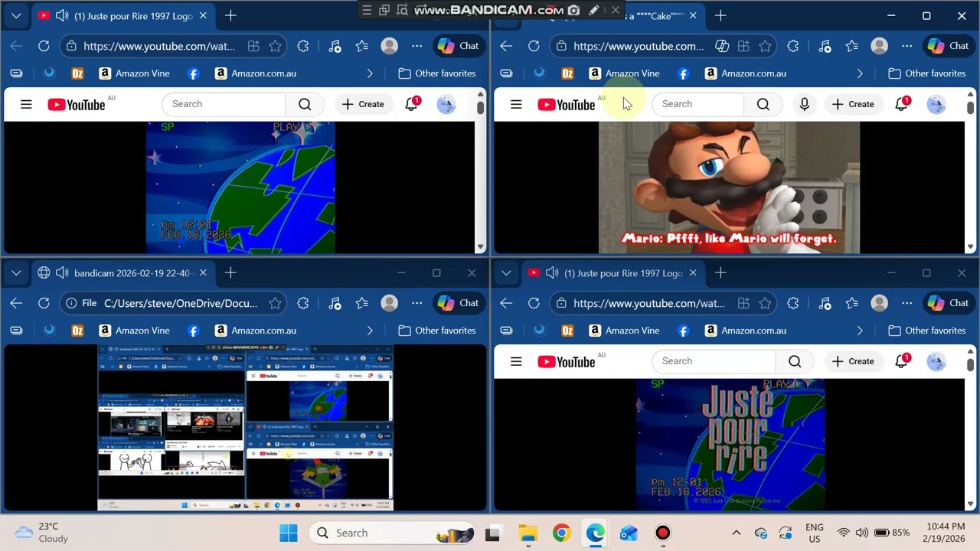Expand tab search chevron in bottom-right window
Image resolution: width=980 pixels, height=551 pixels.
coord(506,272)
